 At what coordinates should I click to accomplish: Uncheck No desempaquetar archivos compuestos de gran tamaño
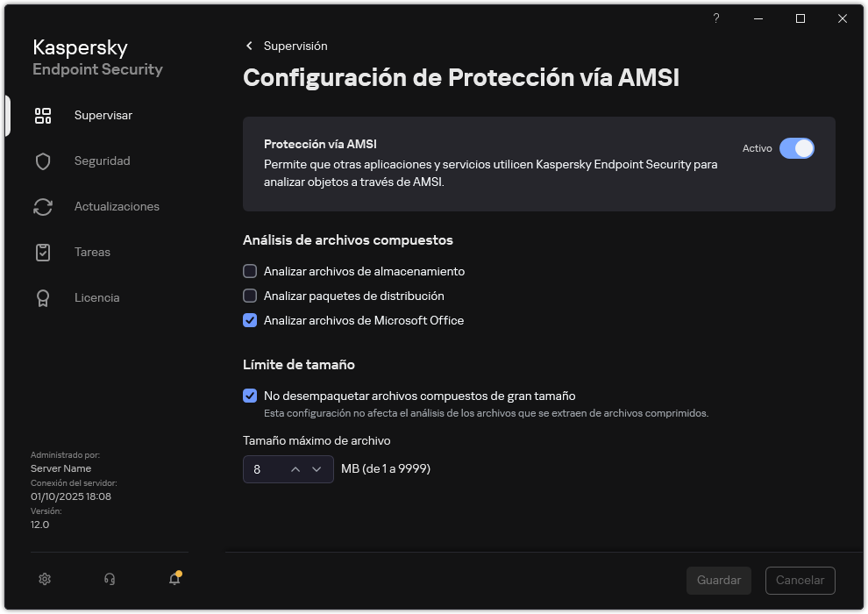click(x=250, y=396)
